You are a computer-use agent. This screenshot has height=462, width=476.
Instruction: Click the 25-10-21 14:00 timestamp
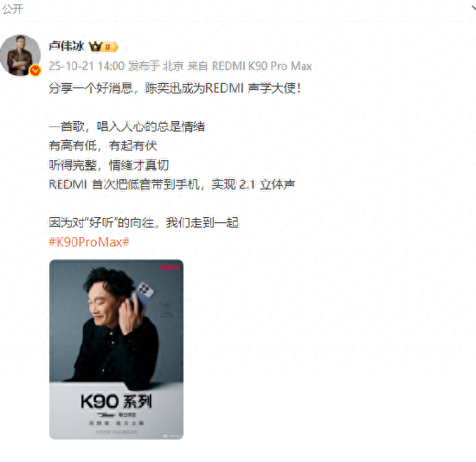click(87, 66)
